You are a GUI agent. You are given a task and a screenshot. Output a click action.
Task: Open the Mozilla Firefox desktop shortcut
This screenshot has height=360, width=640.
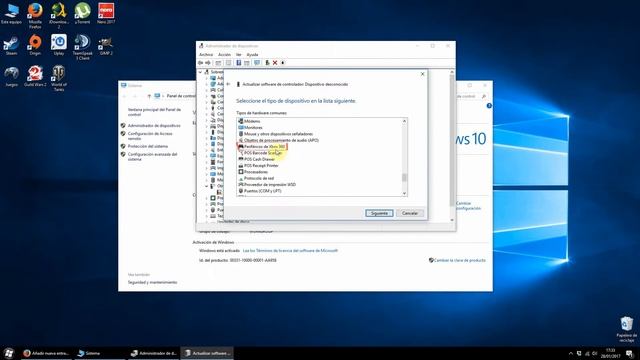[35, 15]
